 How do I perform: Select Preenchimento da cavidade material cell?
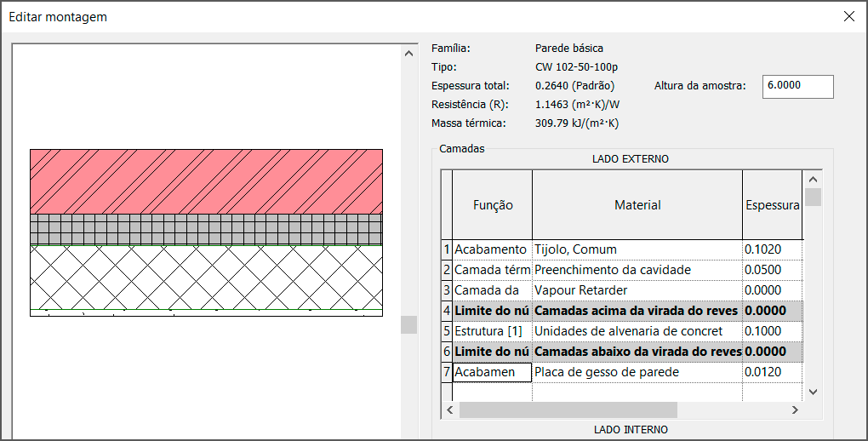pos(637,270)
